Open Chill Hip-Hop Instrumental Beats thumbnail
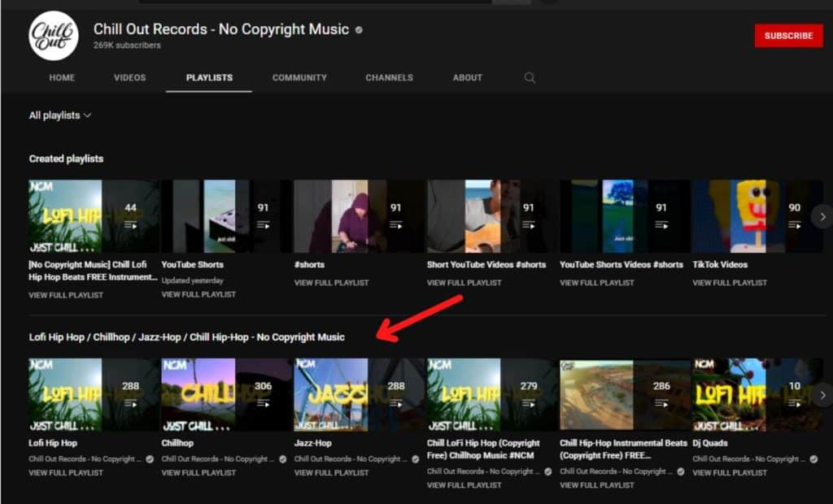The width and height of the screenshot is (833, 504). point(625,395)
